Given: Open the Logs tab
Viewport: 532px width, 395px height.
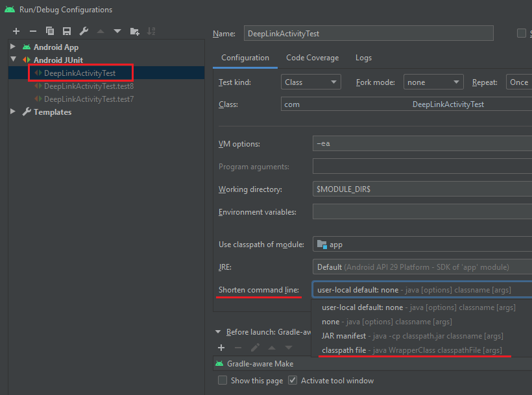Looking at the screenshot, I should (x=363, y=57).
